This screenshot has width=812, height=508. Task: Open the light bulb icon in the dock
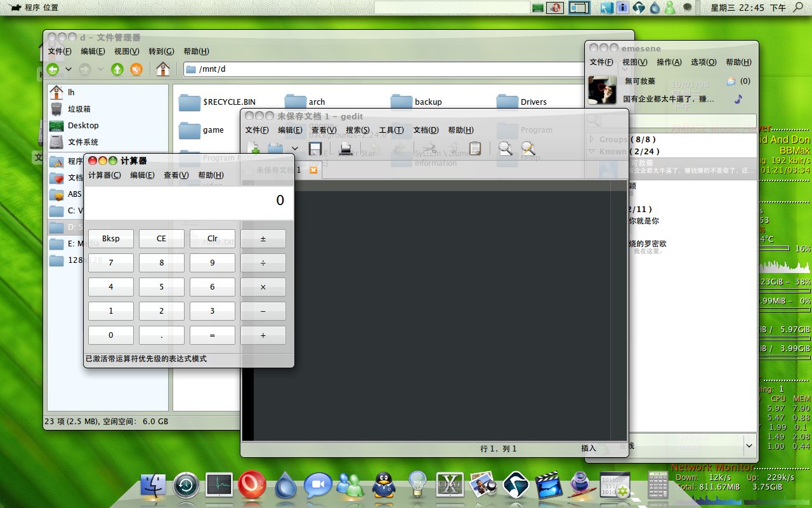pos(417,485)
